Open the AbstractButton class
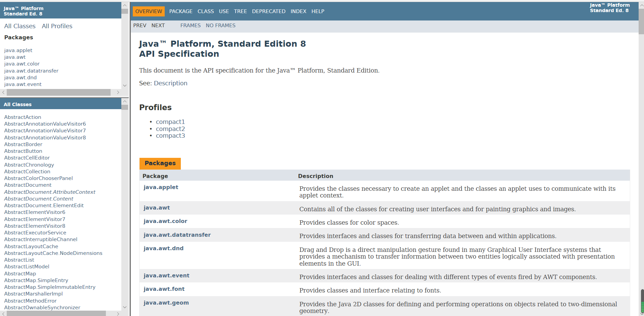The height and width of the screenshot is (316, 644). 23,151
